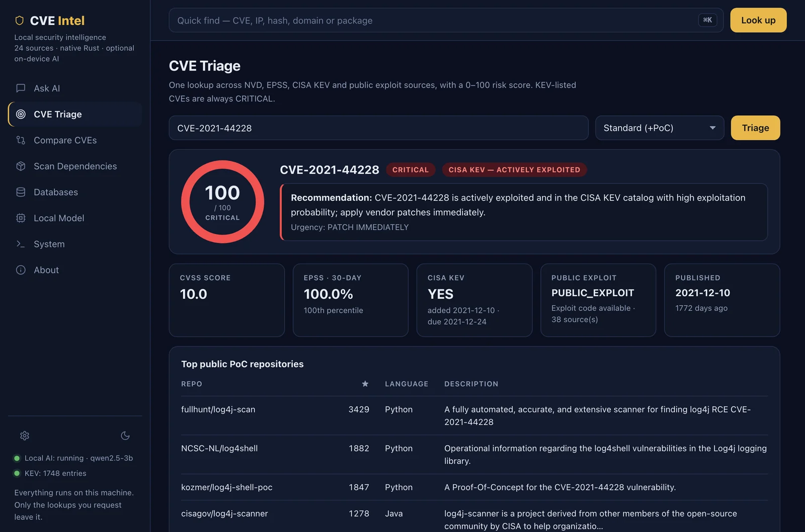Click the Local Model chip icon
805x532 pixels.
click(x=21, y=218)
